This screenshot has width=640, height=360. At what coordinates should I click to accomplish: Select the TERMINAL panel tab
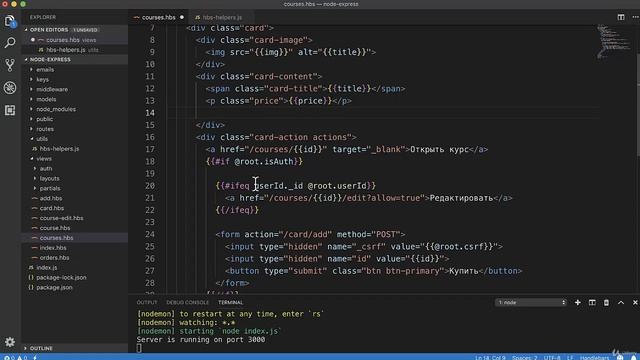click(x=231, y=302)
